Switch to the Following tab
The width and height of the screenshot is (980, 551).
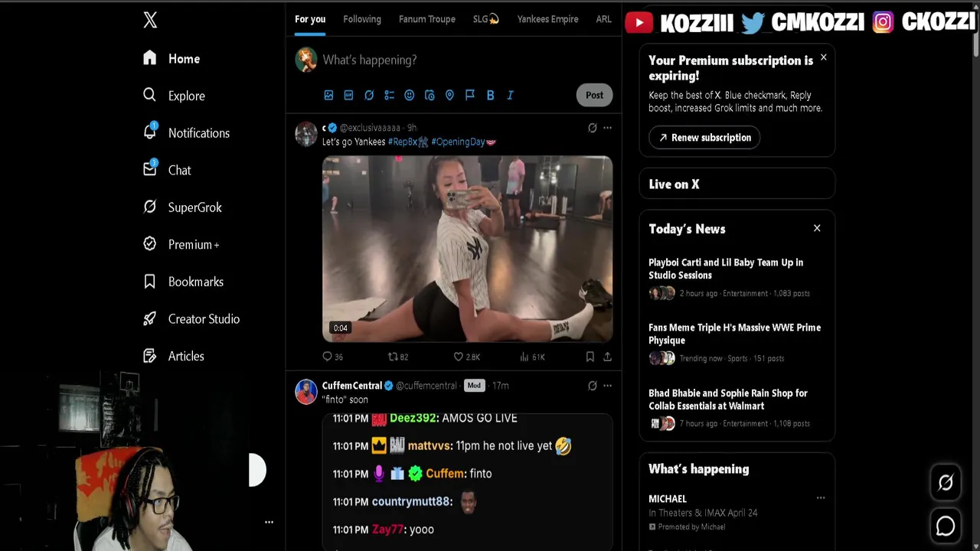click(x=362, y=19)
